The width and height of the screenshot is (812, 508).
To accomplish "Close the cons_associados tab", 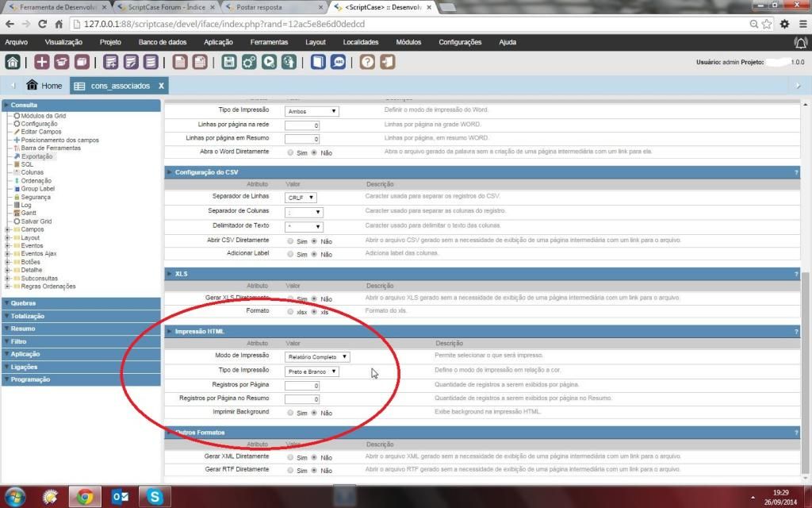I will point(161,86).
